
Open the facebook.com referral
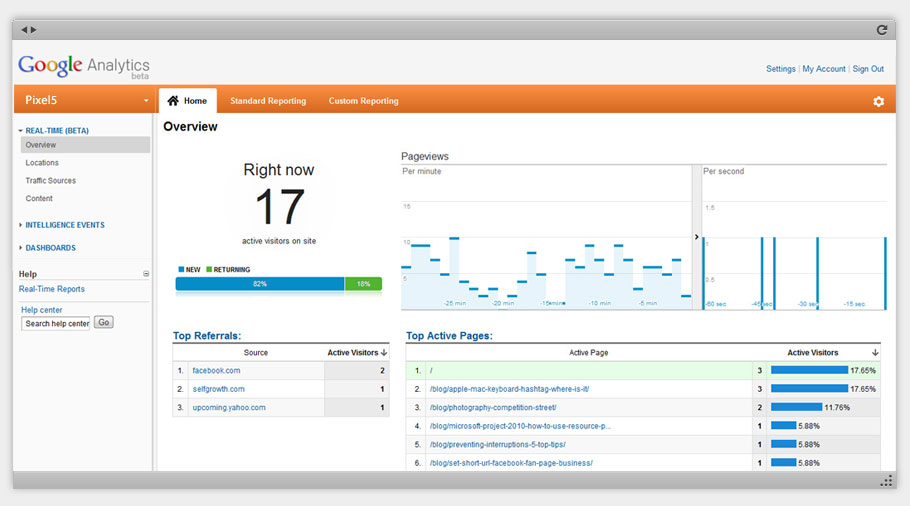216,370
